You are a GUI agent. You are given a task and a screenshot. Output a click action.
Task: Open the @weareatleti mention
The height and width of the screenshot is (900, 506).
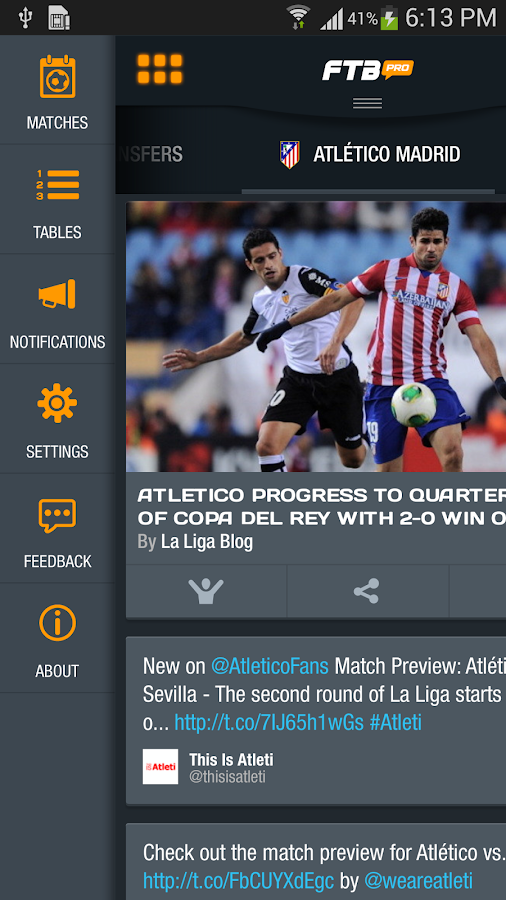point(418,880)
